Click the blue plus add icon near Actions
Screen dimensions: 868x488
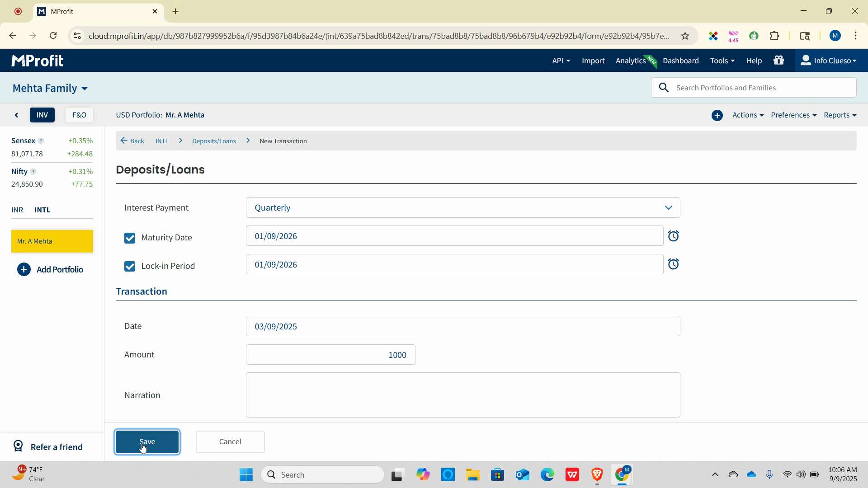tap(717, 115)
